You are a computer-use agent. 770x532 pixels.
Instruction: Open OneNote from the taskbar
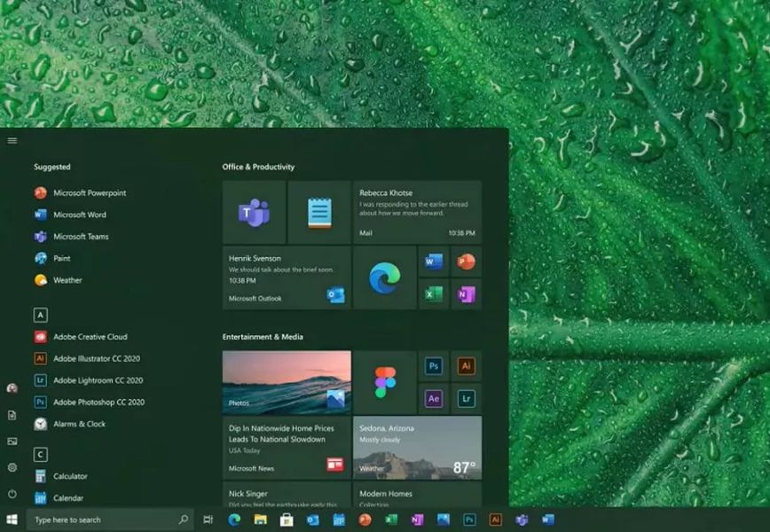pyautogui.click(x=417, y=520)
